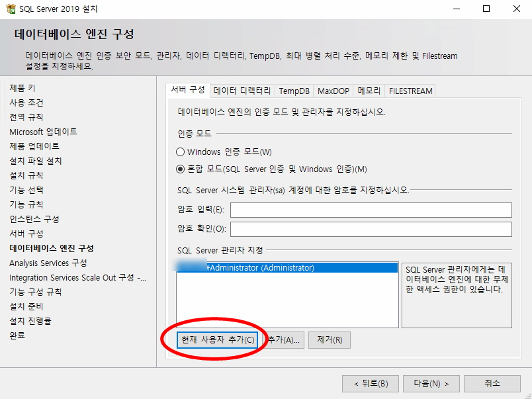
Task: Switch to the MaxDOP tab
Action: [x=333, y=91]
